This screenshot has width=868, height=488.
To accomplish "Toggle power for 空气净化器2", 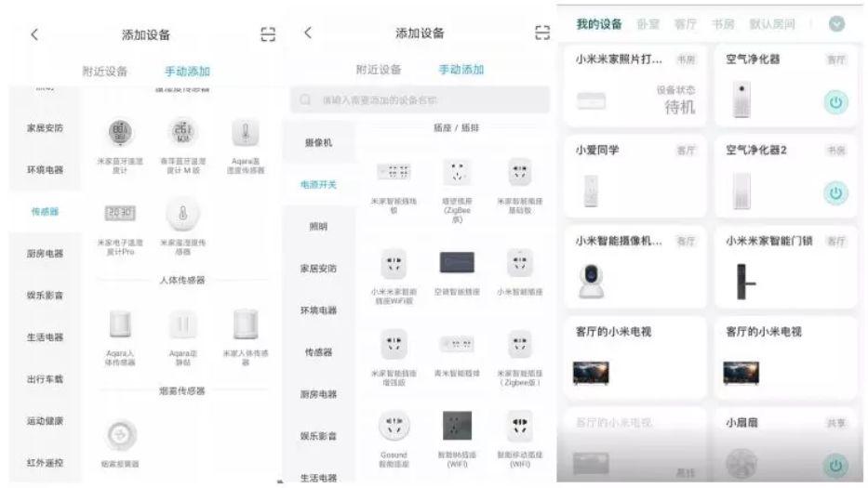I will coord(835,193).
